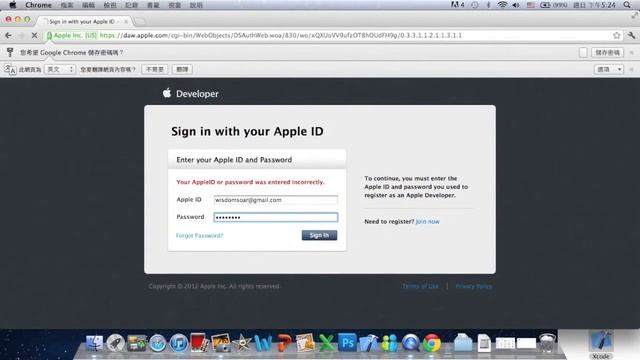Click the Wi-Fi status icon

point(502,5)
